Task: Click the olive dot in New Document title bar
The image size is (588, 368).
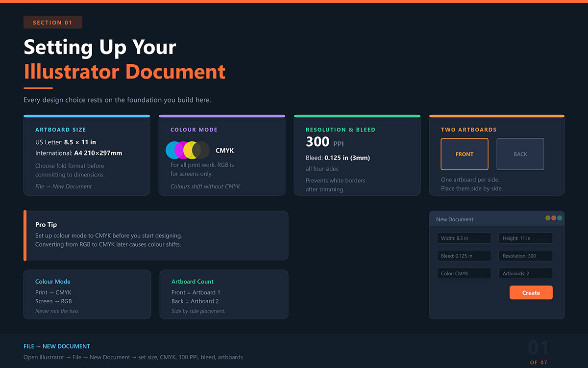Action: tap(548, 218)
